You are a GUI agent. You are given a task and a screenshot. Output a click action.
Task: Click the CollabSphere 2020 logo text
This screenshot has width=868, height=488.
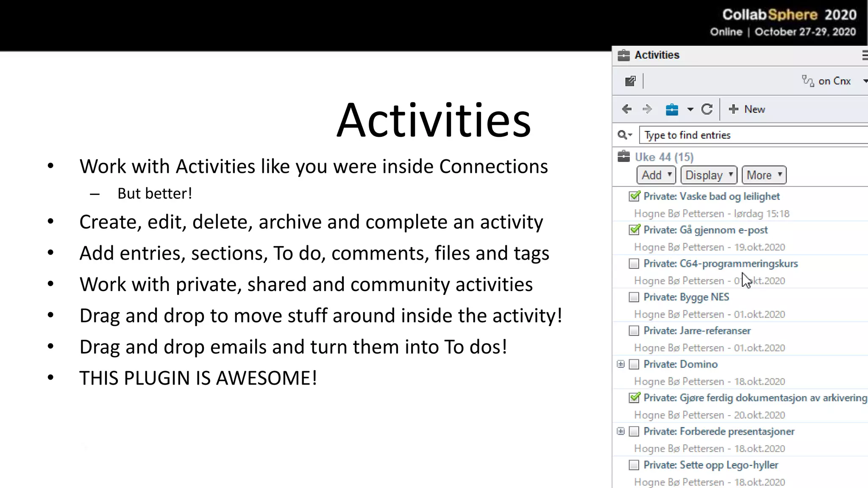point(789,15)
